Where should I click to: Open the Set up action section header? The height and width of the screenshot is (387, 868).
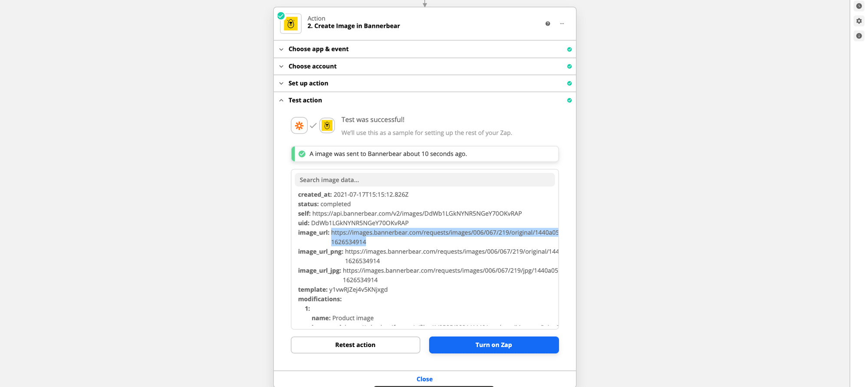[x=308, y=83]
